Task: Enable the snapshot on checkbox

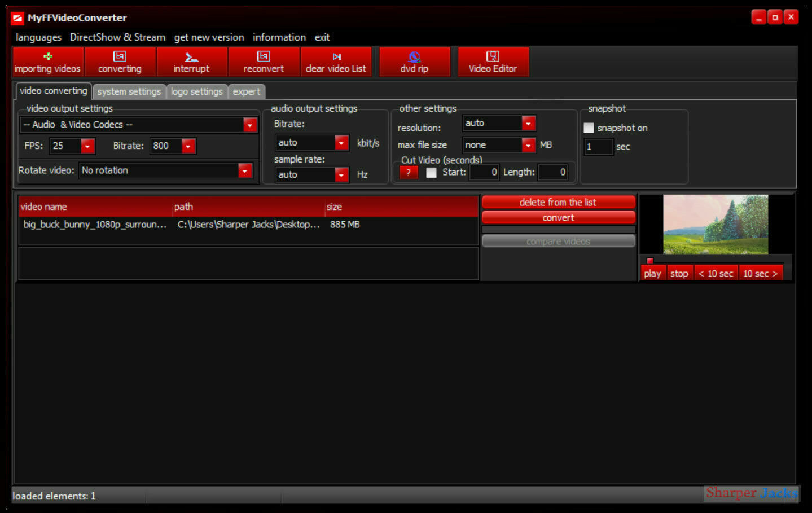Action: (x=589, y=128)
